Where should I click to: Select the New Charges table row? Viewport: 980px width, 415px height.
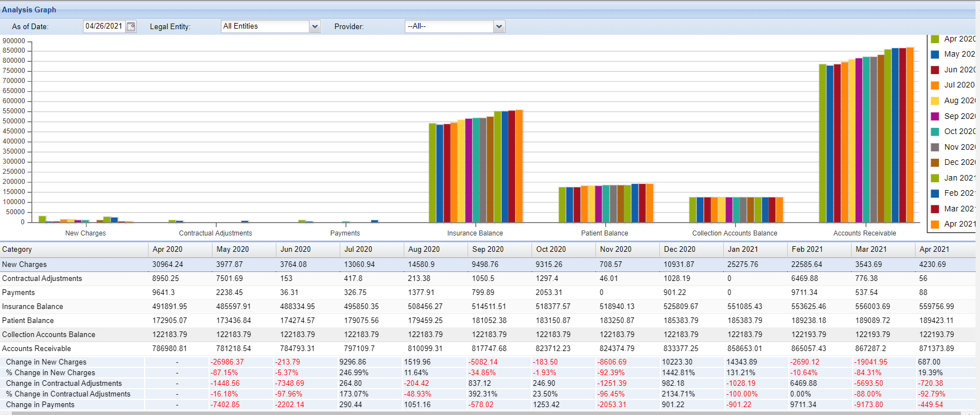coord(25,265)
